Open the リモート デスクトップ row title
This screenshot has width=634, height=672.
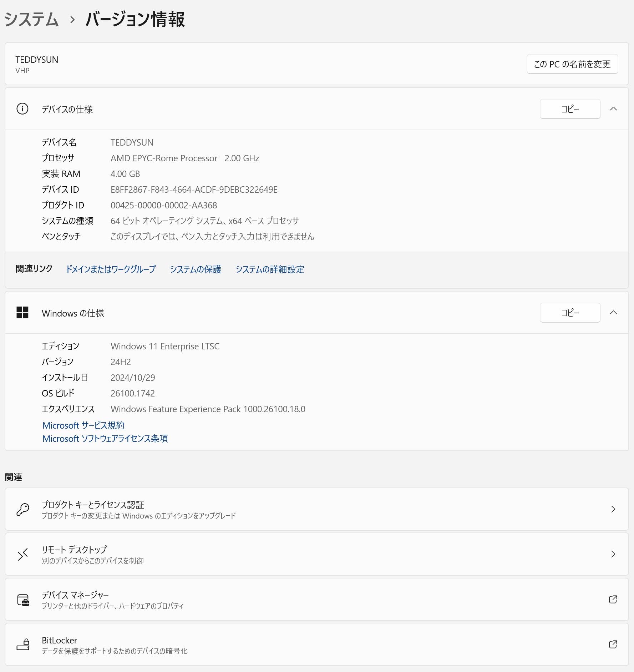coord(74,550)
